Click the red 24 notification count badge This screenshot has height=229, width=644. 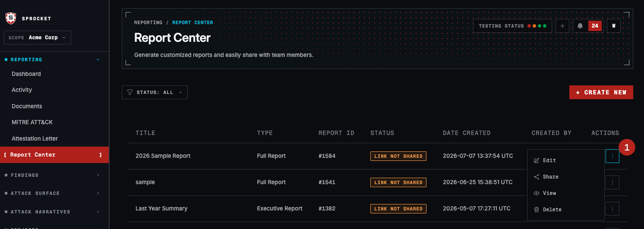point(595,26)
